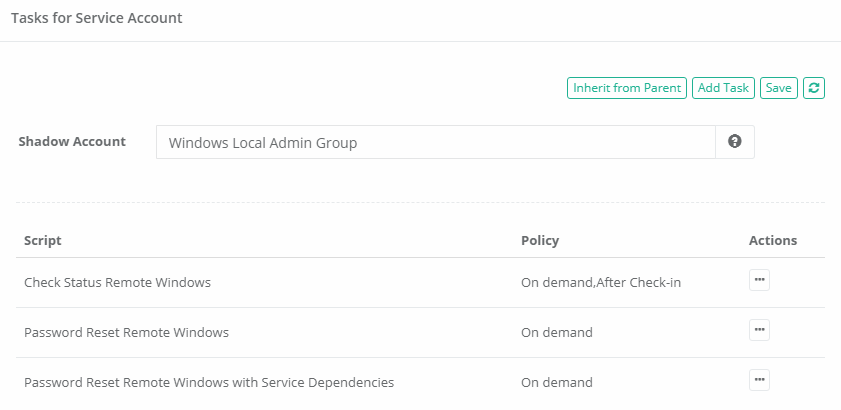Click the refresh icon button
The width and height of the screenshot is (841, 410).
click(x=814, y=88)
